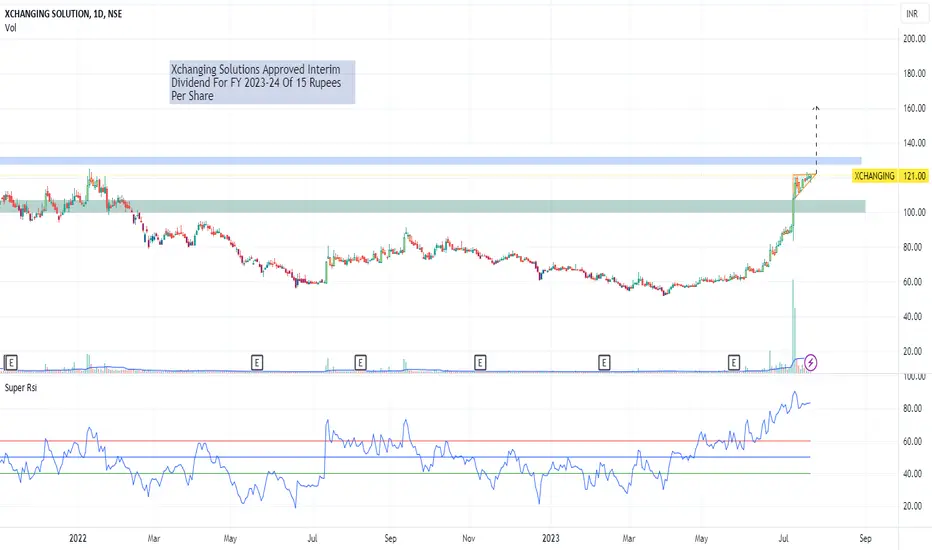932x550 pixels.
Task: Click the 40.00 label in Super Rsi scale
Action: coord(912,474)
